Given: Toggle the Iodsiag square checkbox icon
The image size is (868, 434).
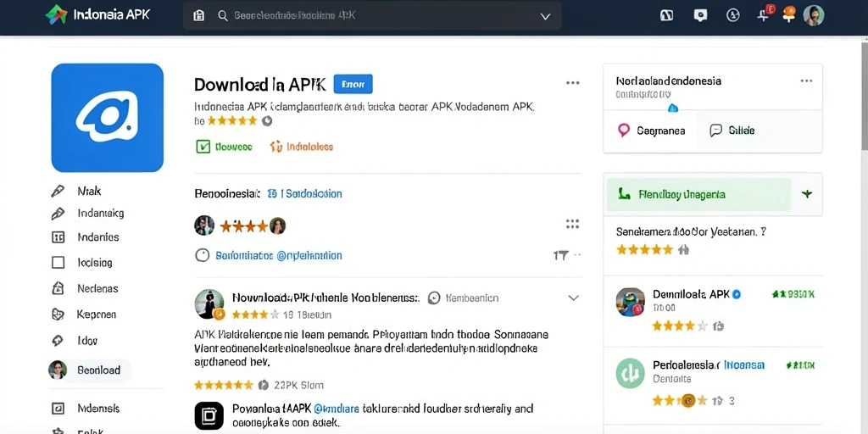Looking at the screenshot, I should 58,263.
